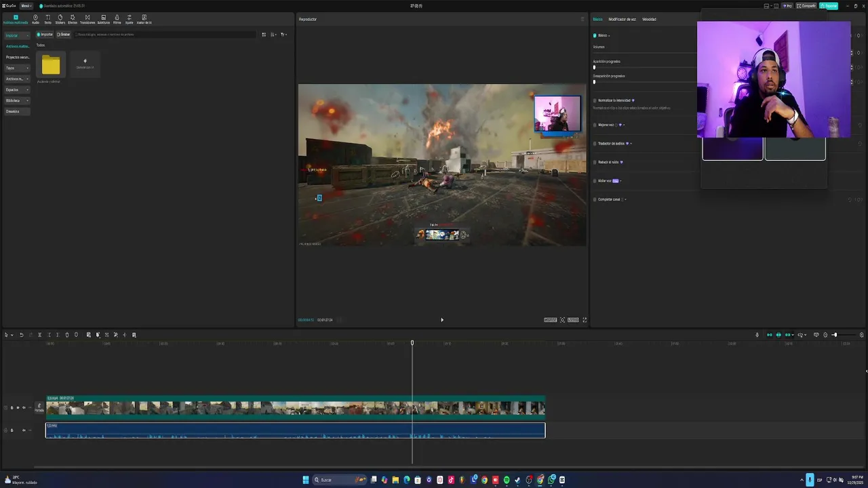
Task: Select the Básico tab in properties panel
Action: [x=597, y=19]
